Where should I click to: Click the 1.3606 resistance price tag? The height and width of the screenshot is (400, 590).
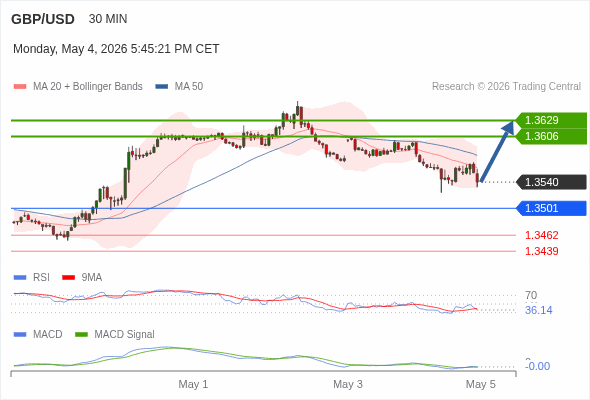pyautogui.click(x=551, y=136)
